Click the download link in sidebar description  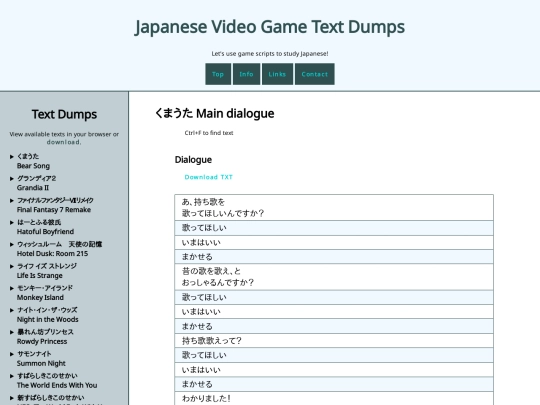coord(64,142)
